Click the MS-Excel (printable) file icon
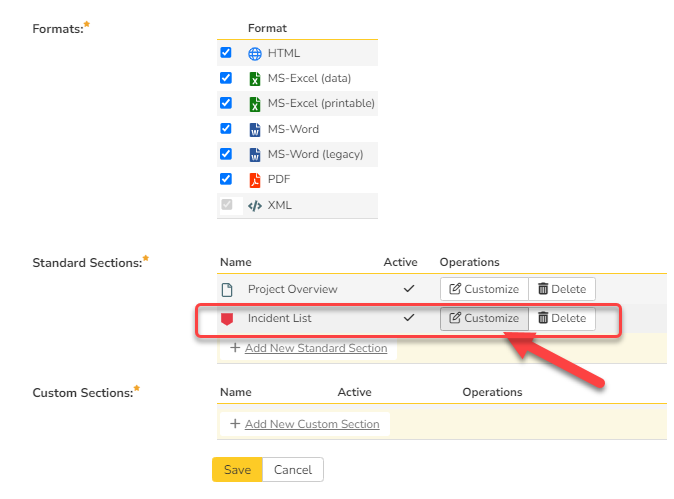The image size is (674, 499). (254, 103)
